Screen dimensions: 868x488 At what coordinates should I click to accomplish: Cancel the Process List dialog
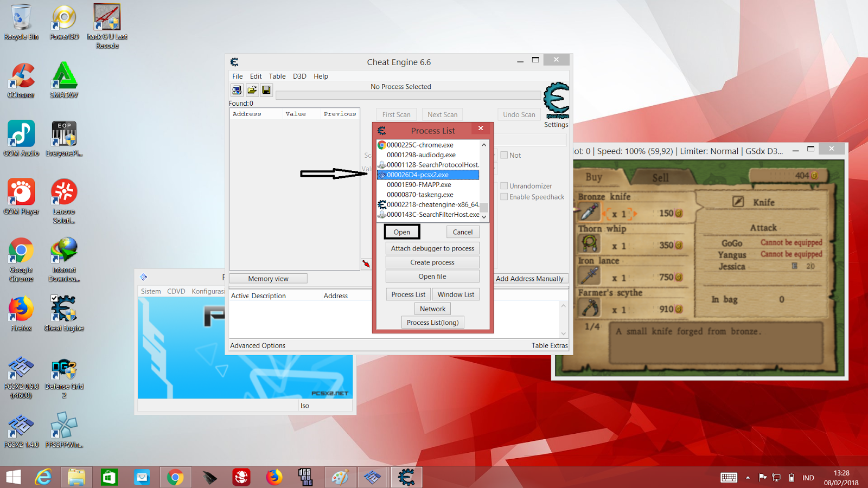tap(463, 232)
